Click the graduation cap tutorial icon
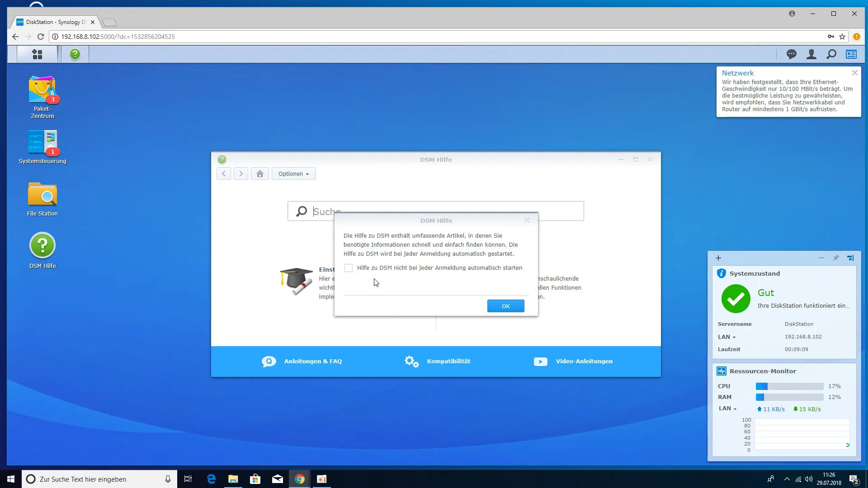Viewport: 868px width, 488px height. (x=296, y=281)
